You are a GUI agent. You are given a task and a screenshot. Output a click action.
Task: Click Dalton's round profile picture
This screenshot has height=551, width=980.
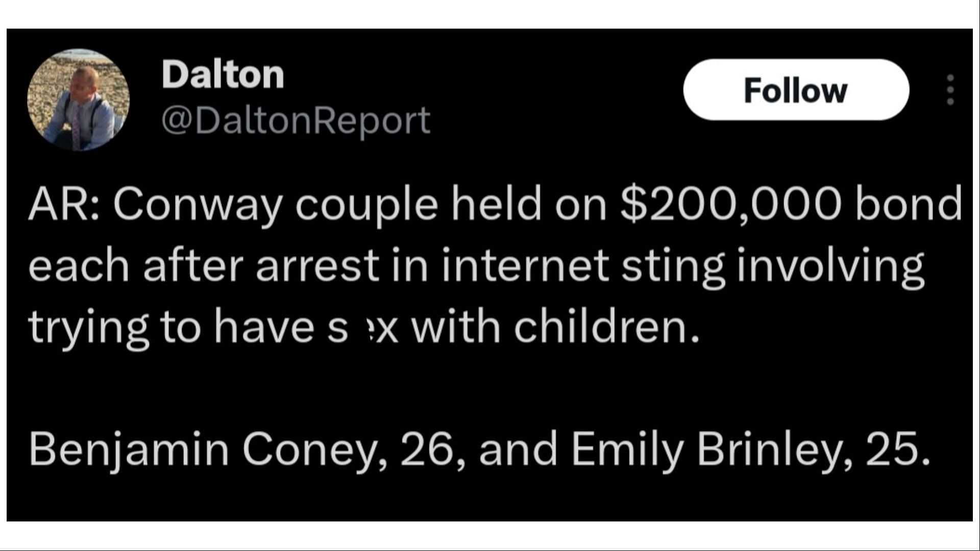pyautogui.click(x=79, y=100)
